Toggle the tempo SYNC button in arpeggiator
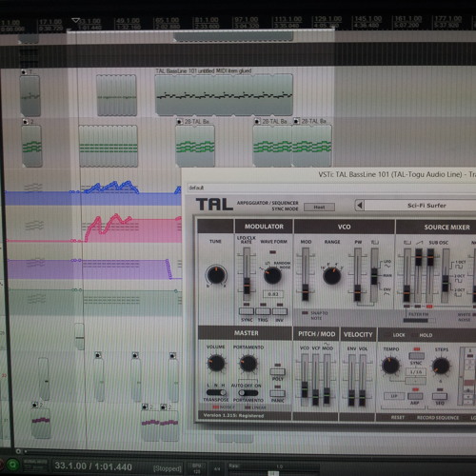This screenshot has height=476, width=476. coord(416,356)
